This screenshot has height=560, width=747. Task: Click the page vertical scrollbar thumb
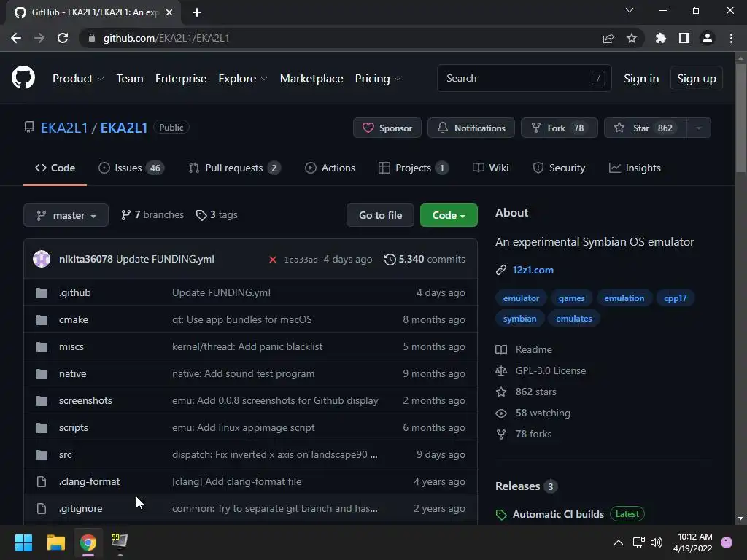[x=740, y=118]
